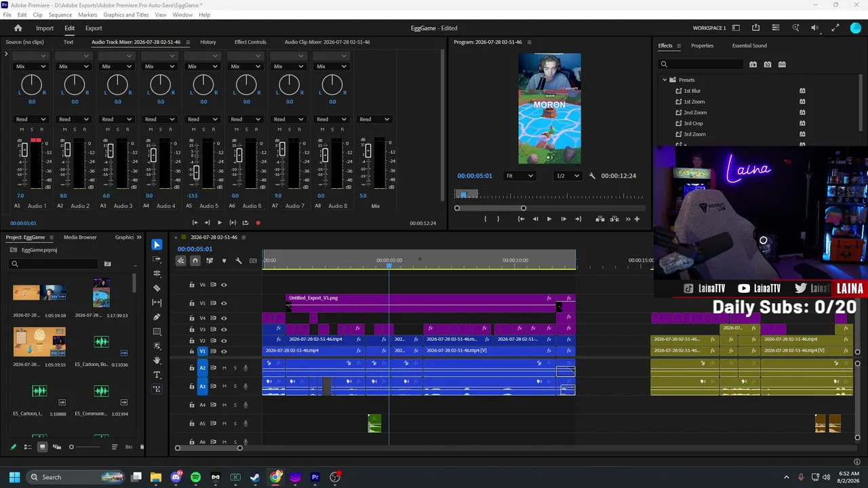Toggle the A3 track targeting button

tap(202, 386)
